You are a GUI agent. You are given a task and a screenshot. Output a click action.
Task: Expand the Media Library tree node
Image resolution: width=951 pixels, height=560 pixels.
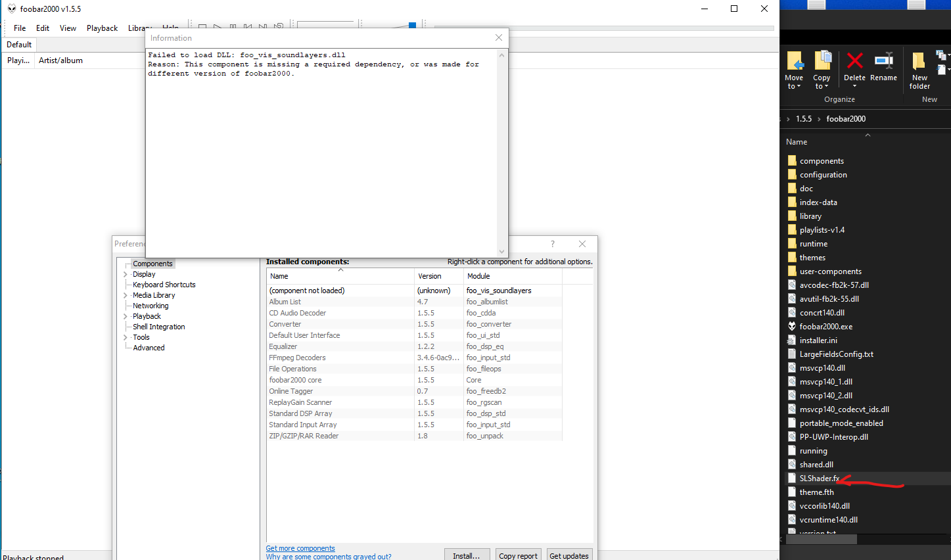tap(126, 296)
